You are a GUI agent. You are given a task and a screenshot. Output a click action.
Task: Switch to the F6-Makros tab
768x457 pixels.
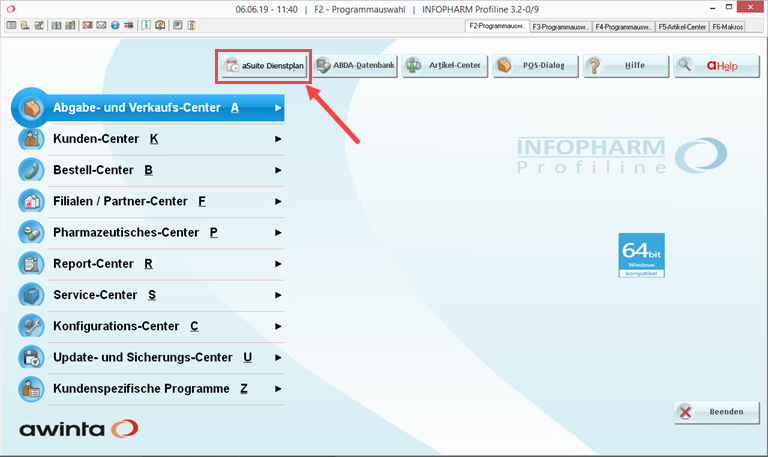[727, 27]
